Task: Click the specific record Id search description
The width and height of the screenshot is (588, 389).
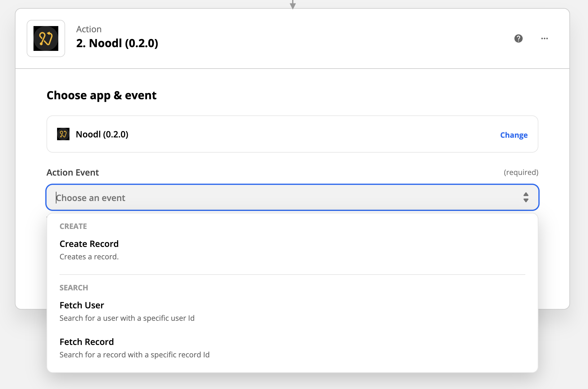Action: pyautogui.click(x=134, y=355)
